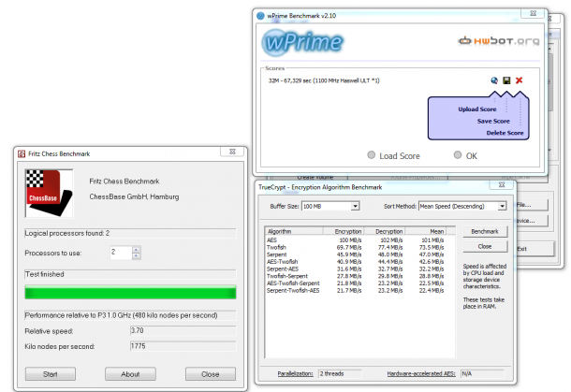Click the 32M score entry in wPrime
This screenshot has height=392, width=571.
(324, 80)
